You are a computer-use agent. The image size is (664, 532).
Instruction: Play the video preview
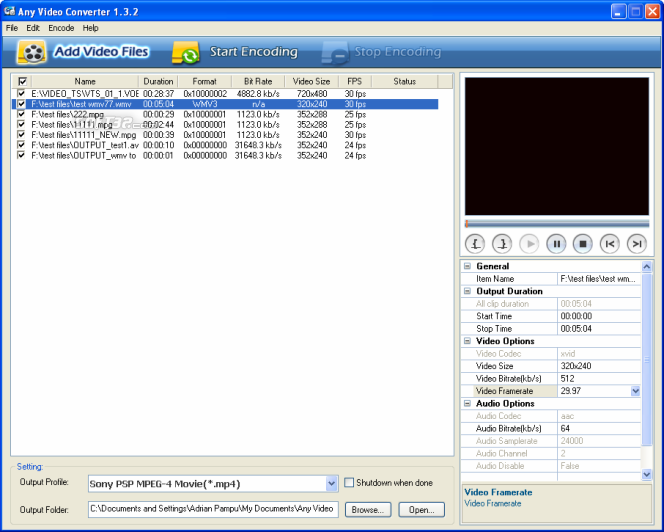529,244
